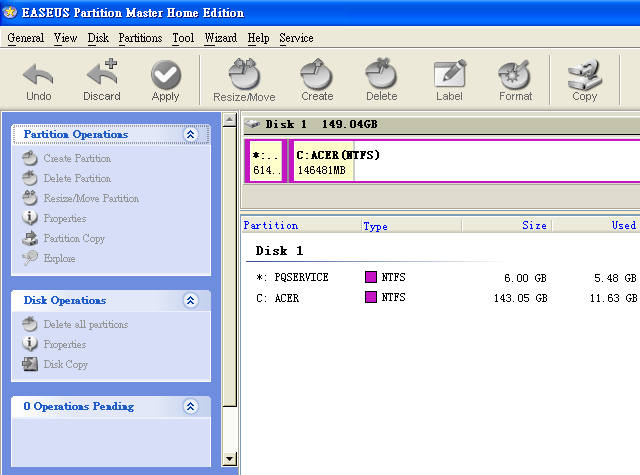Click the Partition Copy sidebar icon

30,238
